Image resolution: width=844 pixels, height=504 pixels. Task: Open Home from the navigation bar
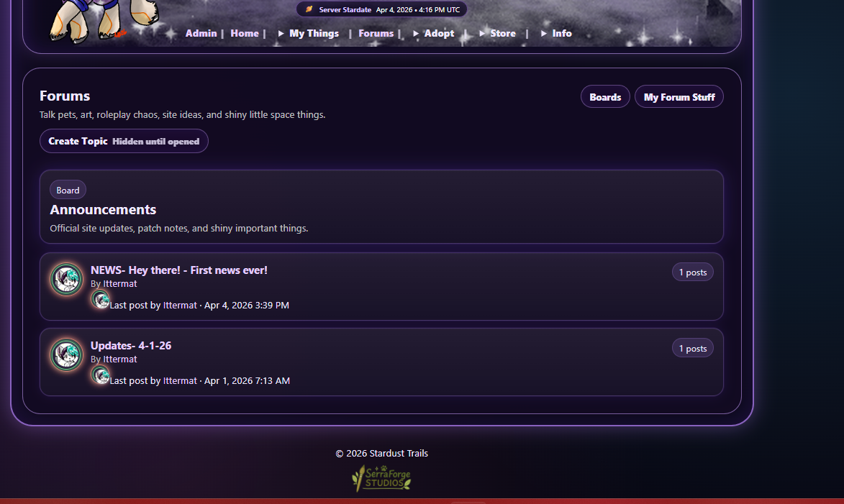tap(245, 33)
